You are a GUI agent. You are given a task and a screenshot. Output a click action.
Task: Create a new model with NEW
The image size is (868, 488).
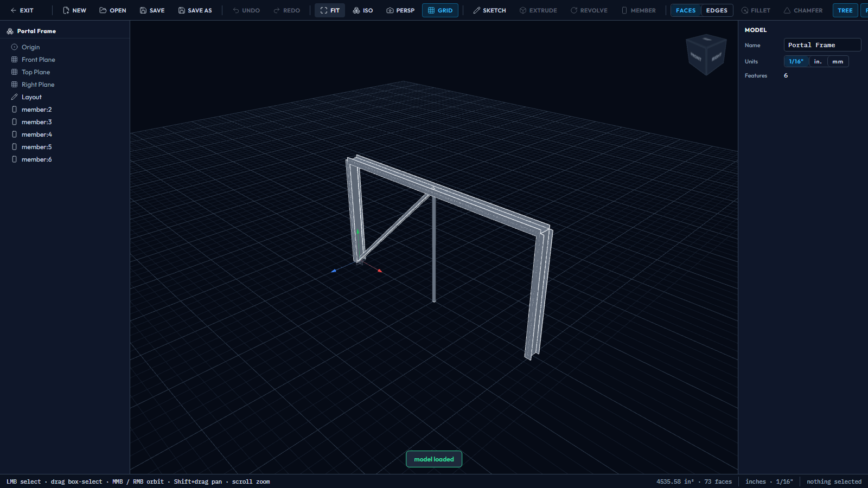(74, 10)
